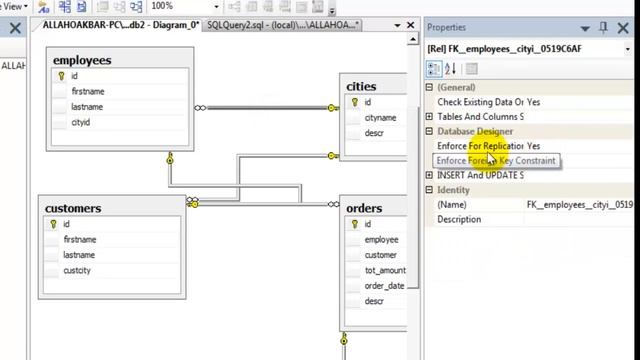Collapse the Database Designer category
Viewport: 640px width, 360px height.
coord(429,131)
